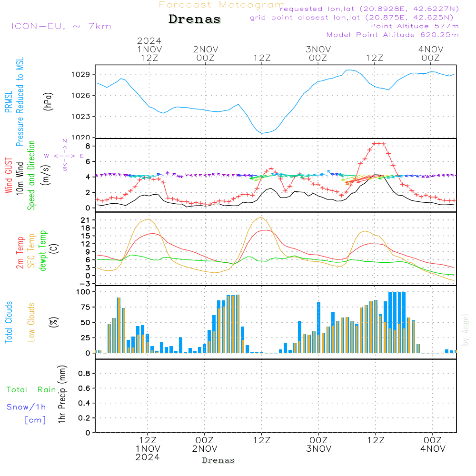Click the grid point closest lon,lat text
476x476 pixels.
point(352,18)
